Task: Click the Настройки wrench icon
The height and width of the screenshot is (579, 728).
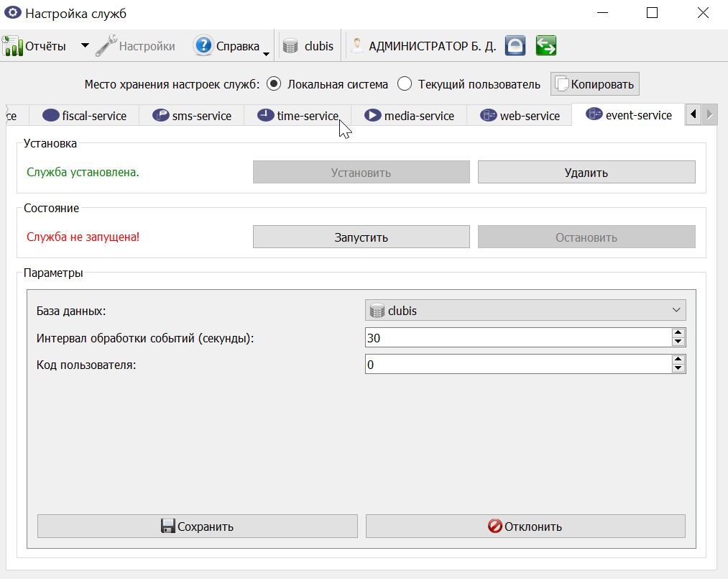Action: 106,45
